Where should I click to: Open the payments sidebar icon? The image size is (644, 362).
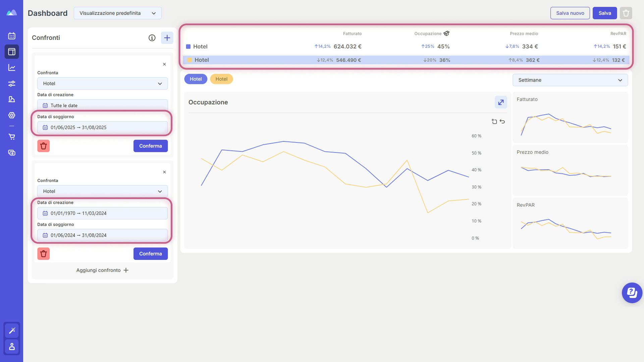(12, 153)
